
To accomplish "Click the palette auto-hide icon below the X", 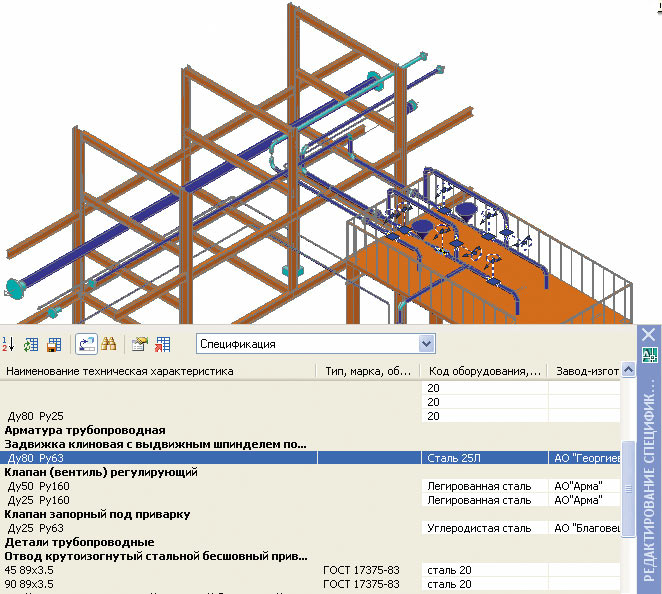I will 649,356.
